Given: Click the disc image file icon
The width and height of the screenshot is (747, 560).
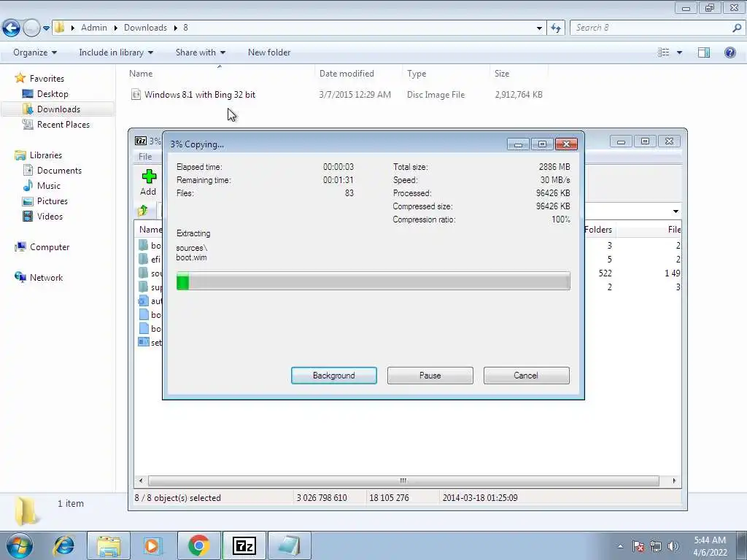Looking at the screenshot, I should (136, 94).
